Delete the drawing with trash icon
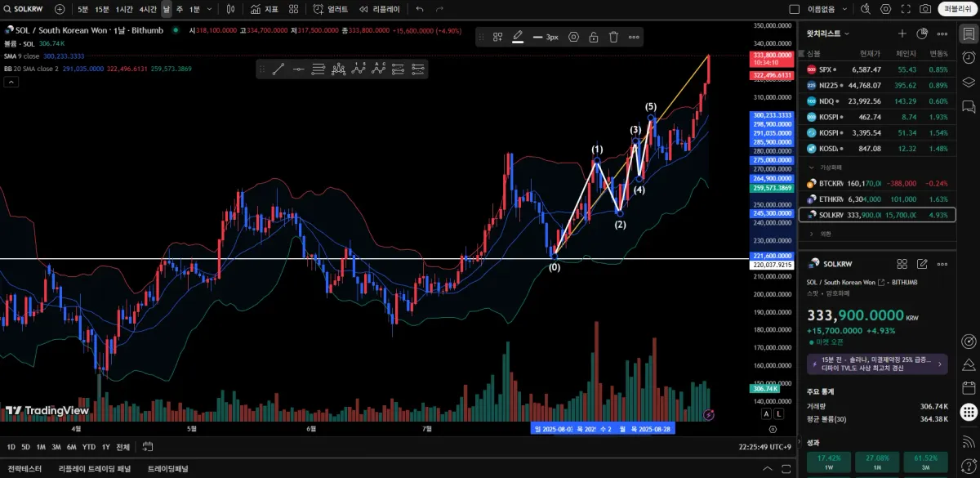This screenshot has width=980, height=478. pos(613,37)
